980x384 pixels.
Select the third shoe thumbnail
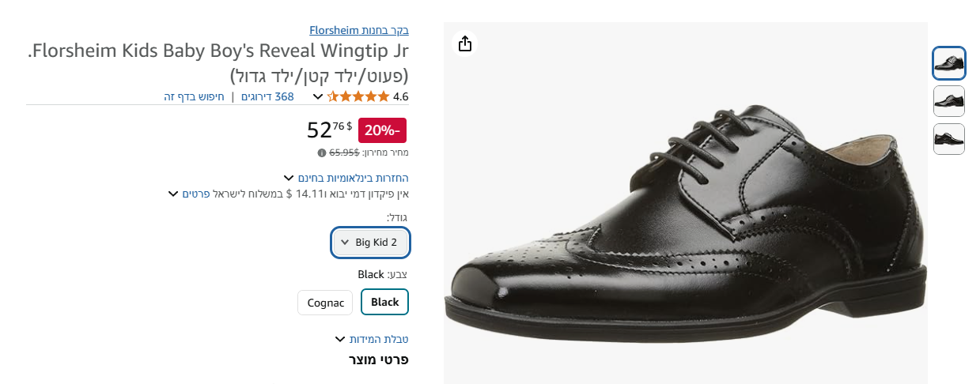tap(949, 139)
